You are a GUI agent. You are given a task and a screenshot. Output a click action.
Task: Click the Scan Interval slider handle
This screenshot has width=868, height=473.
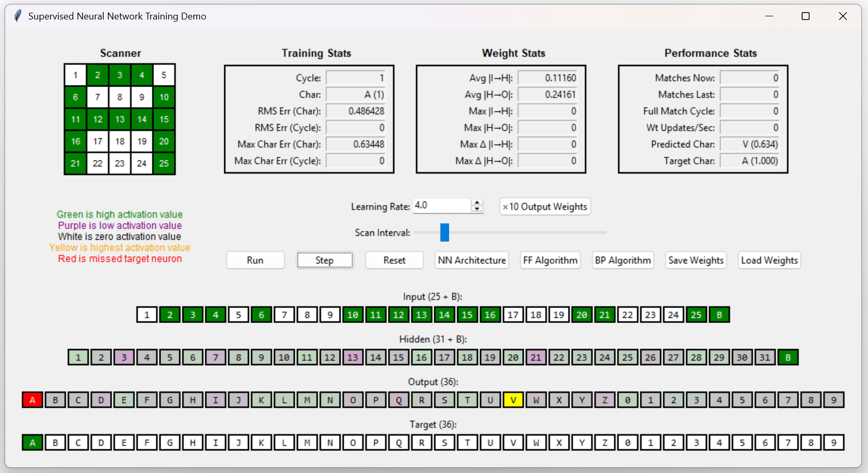(445, 232)
